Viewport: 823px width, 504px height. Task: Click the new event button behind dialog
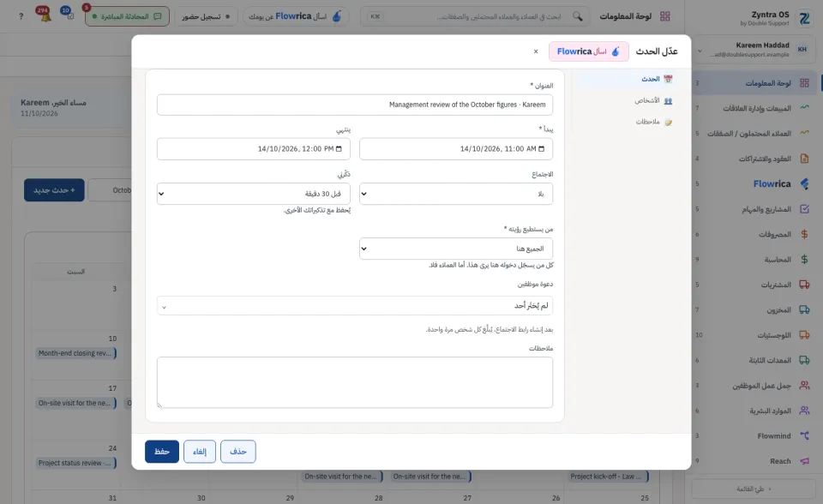tap(54, 190)
